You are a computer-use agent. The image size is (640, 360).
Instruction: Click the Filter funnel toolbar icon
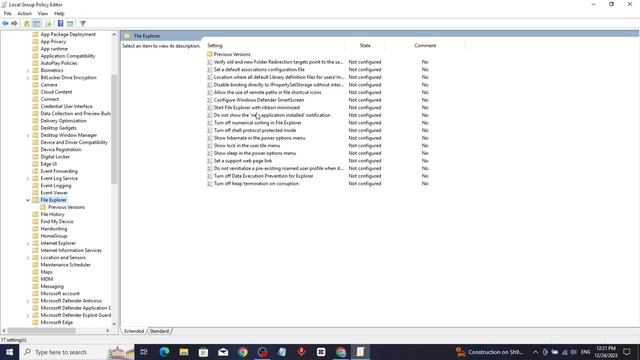tap(83, 24)
